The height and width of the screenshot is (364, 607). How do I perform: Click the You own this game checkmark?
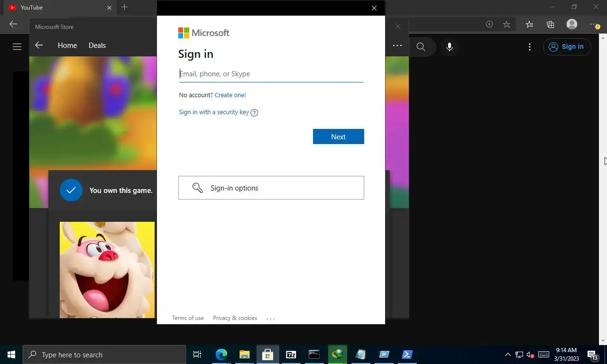pyautogui.click(x=71, y=190)
